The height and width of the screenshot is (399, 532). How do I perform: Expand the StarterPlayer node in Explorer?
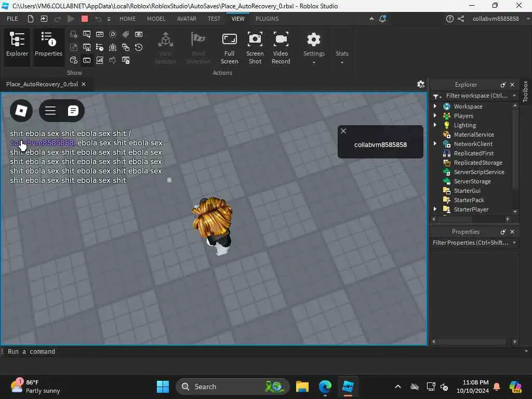point(435,209)
